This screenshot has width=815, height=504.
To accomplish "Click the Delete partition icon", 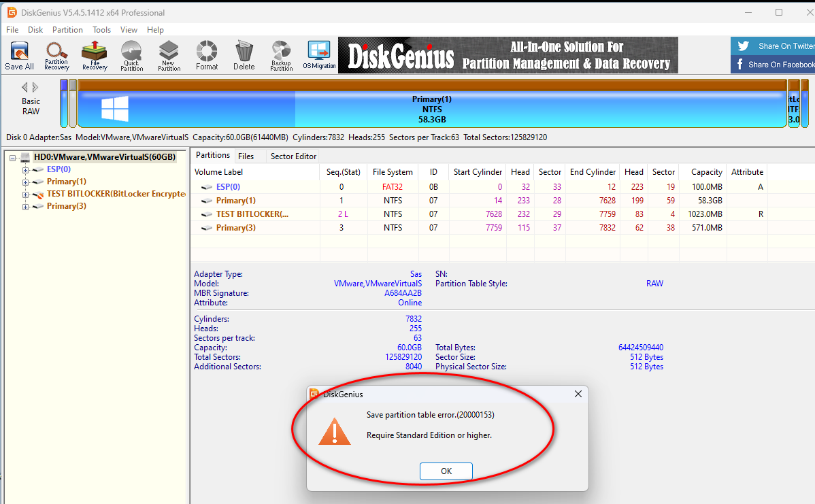I will [244, 55].
